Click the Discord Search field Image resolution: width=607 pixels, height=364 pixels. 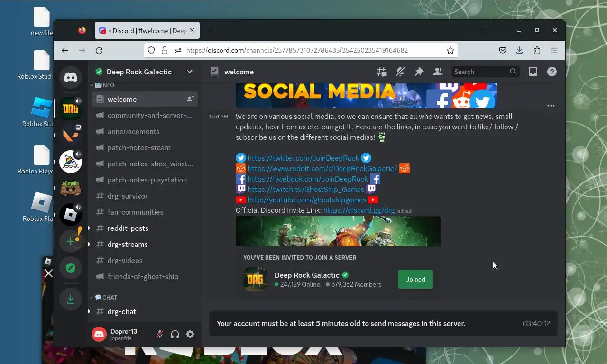(x=485, y=72)
